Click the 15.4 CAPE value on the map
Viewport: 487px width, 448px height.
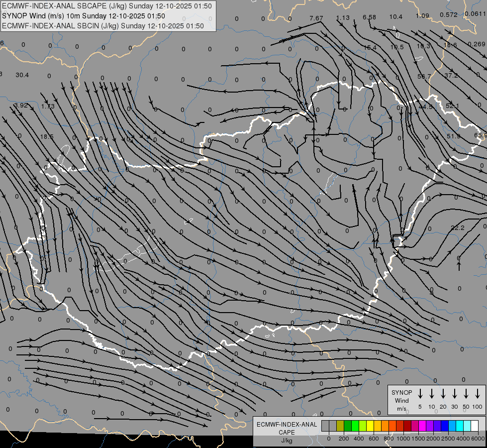click(x=370, y=48)
